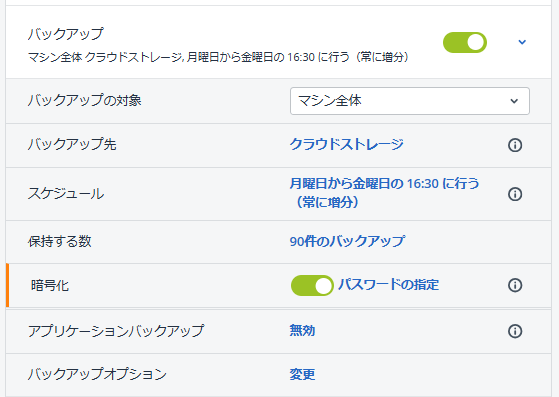The height and width of the screenshot is (397, 559).
Task: Disable the 暗号化 encryption toggle
Action: point(312,285)
